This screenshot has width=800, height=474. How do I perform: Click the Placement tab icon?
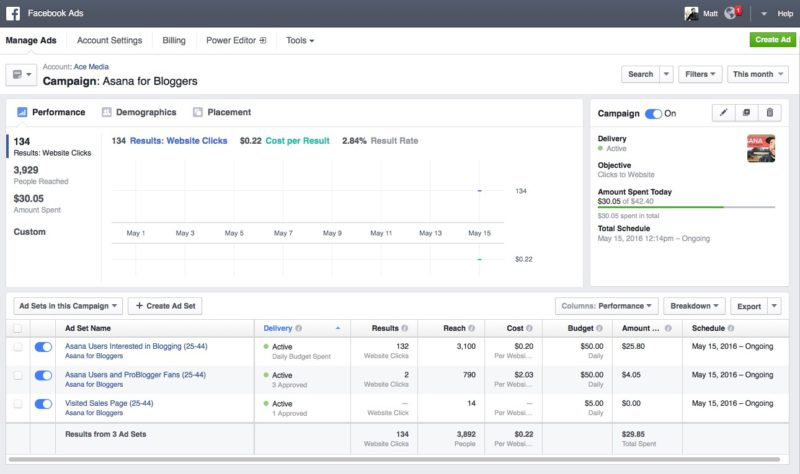pyautogui.click(x=197, y=112)
